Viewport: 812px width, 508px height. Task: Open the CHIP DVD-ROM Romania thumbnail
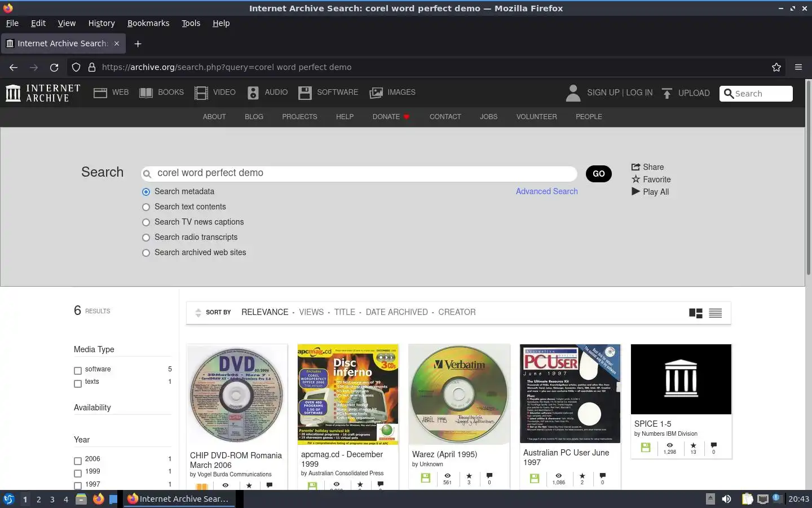(x=237, y=395)
